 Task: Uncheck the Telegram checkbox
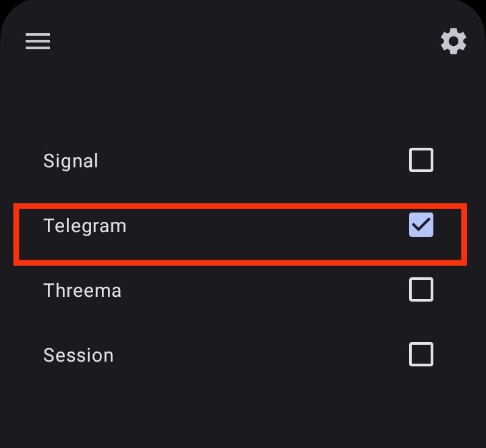click(421, 225)
